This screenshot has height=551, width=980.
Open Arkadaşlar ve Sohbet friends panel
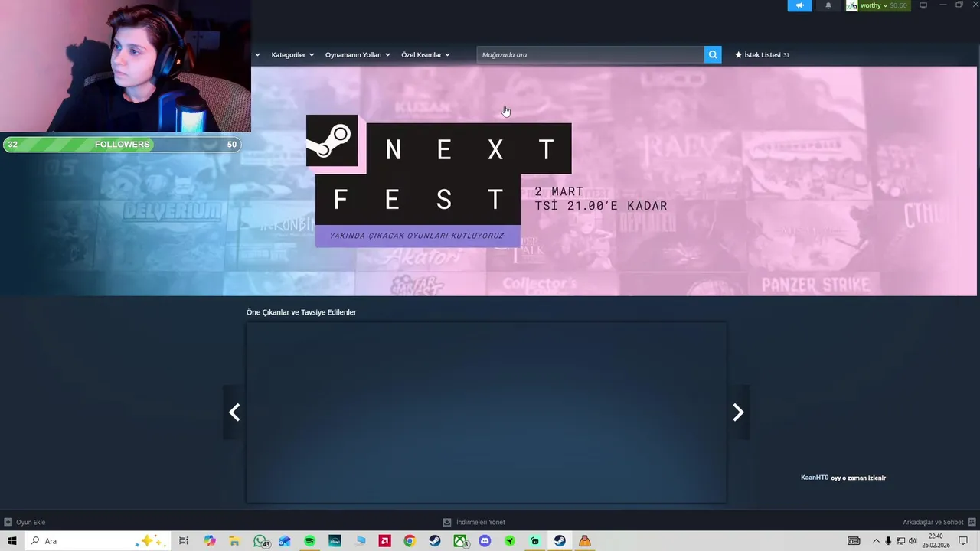pos(939,522)
